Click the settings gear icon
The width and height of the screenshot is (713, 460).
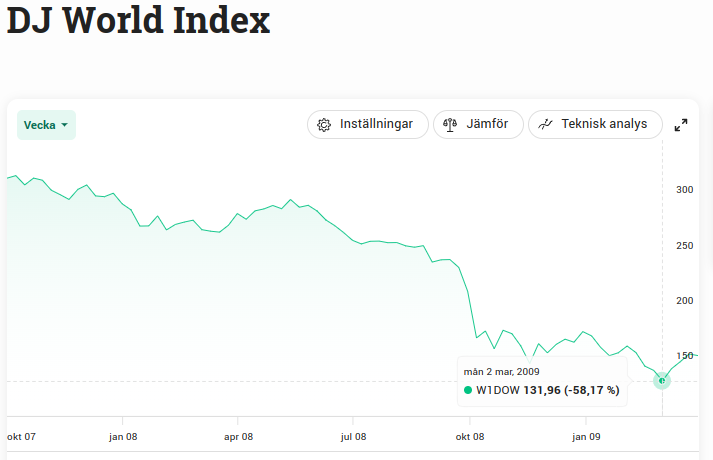click(324, 125)
